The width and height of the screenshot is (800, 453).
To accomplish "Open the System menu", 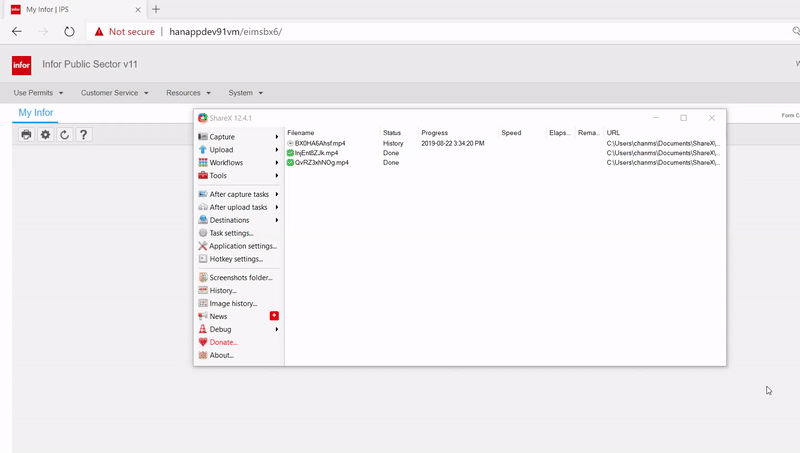I will pos(245,93).
